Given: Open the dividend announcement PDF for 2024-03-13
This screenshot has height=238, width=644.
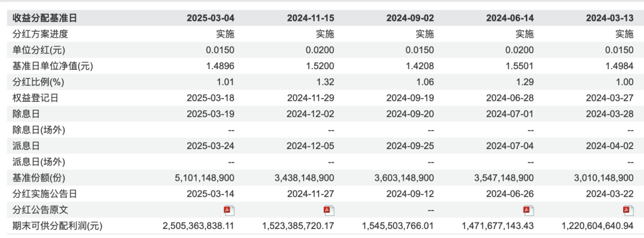Looking at the screenshot, I should pos(628,211).
